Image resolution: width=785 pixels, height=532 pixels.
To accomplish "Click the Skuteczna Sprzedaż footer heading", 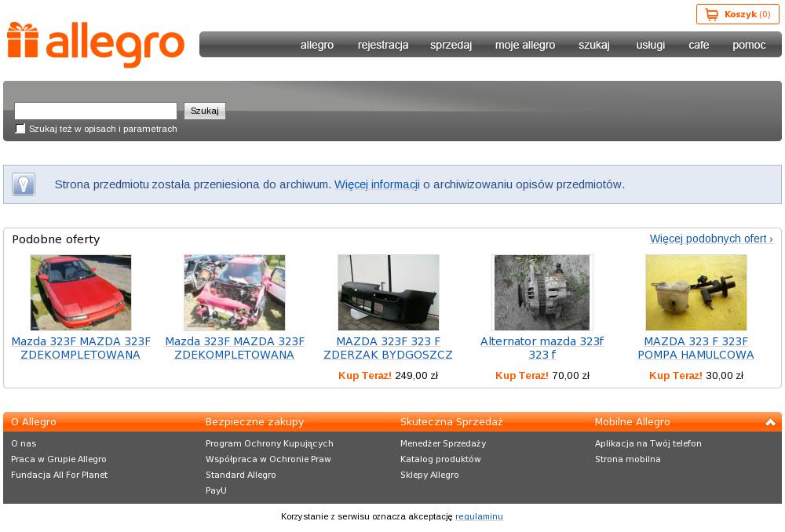I will [451, 422].
